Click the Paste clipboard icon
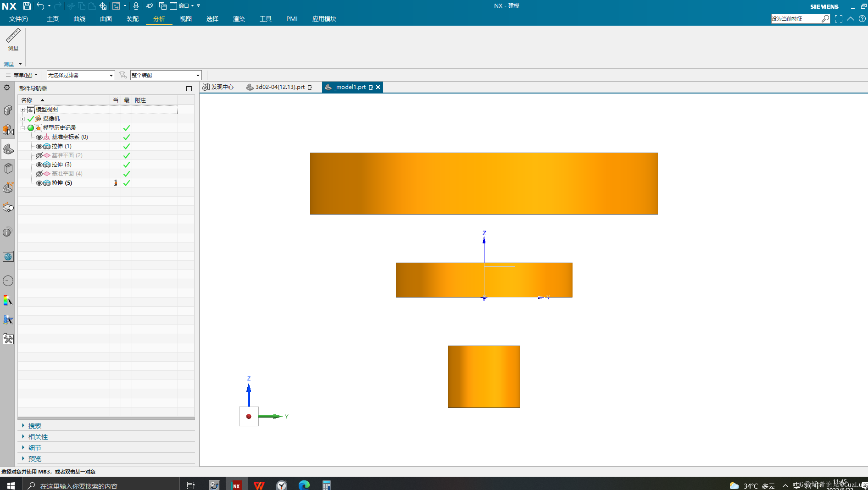The image size is (868, 490). 92,6
